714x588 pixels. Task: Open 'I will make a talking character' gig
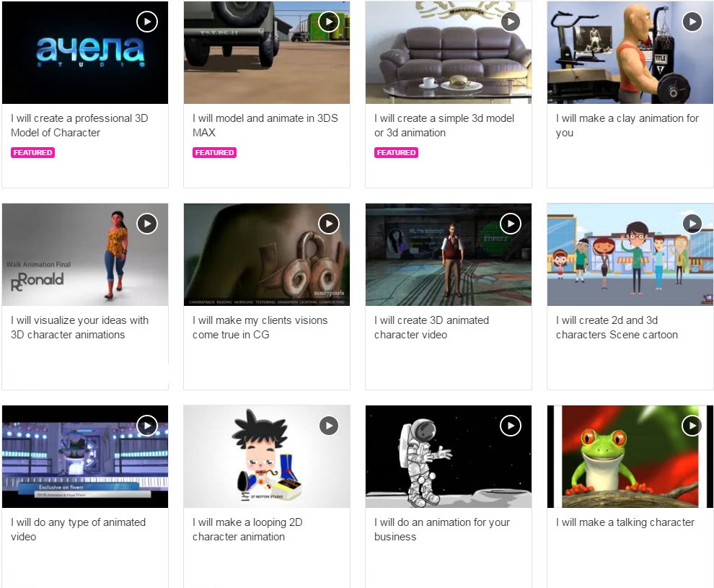pos(625,522)
